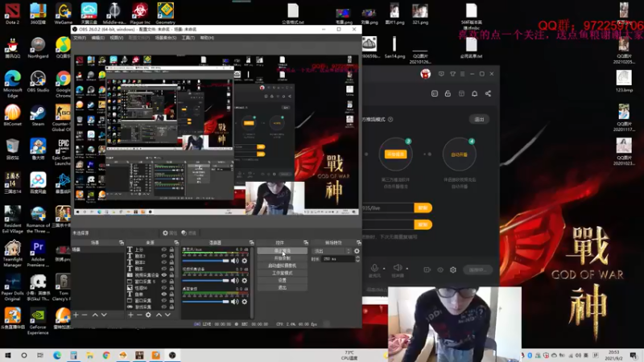Open settings gear at streaming app bottom
Screen dimensions: 644x362
tap(453, 269)
